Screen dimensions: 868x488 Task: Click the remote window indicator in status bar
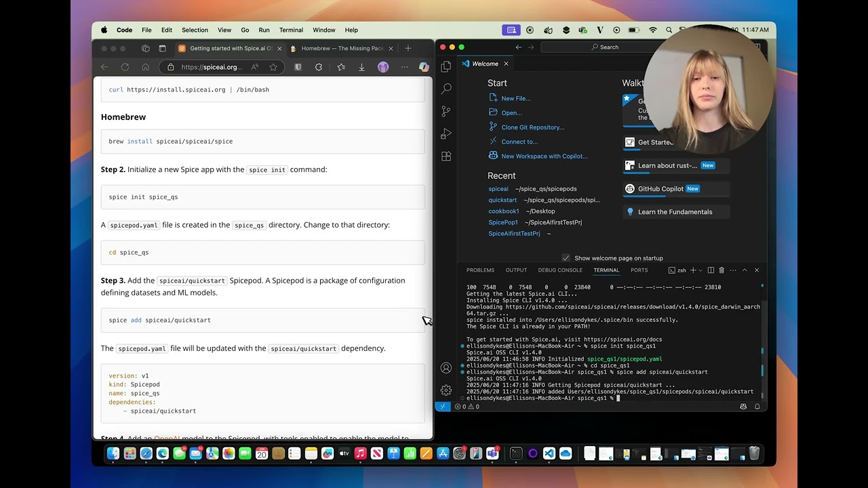click(442, 407)
